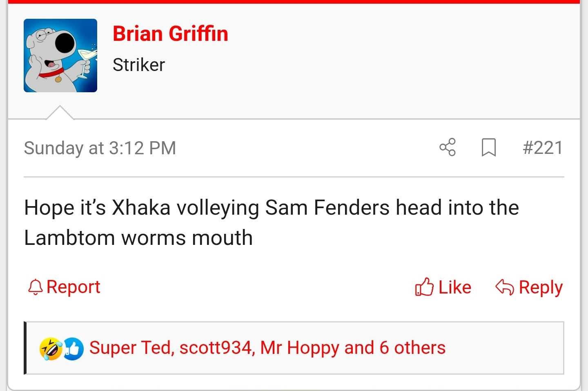
Task: Click the share post icon
Action: [448, 147]
